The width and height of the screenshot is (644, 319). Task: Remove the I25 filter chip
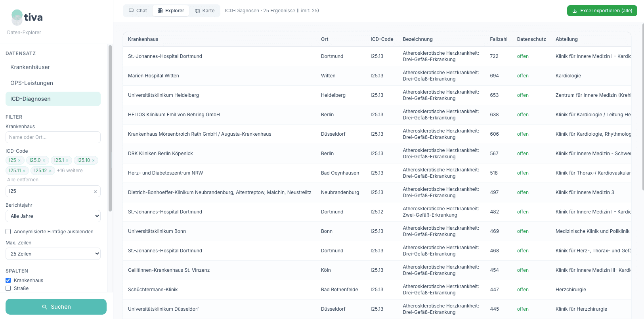click(x=19, y=161)
